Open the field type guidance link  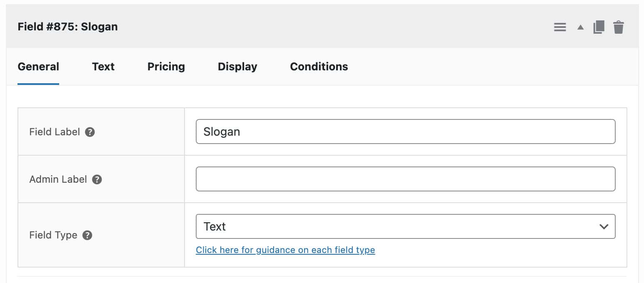pos(285,250)
